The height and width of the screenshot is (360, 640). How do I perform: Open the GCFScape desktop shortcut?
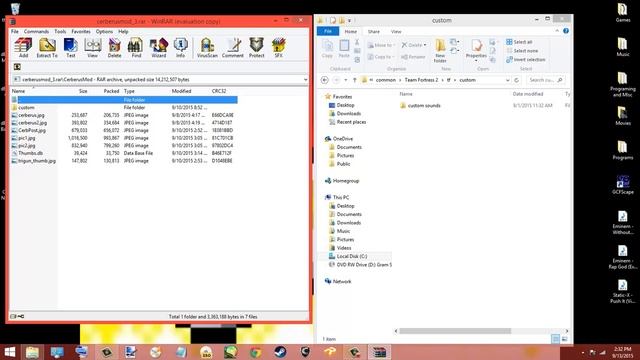(622, 184)
